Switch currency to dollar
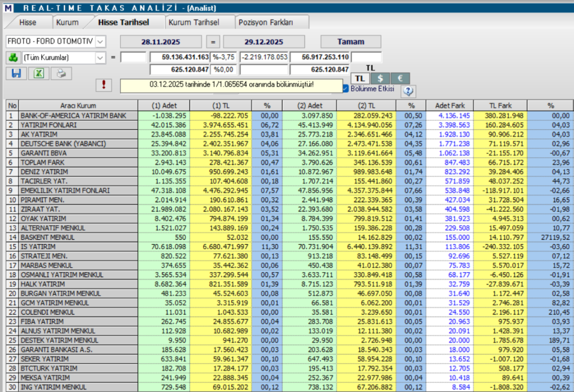The width and height of the screenshot is (574, 392). pos(381,78)
